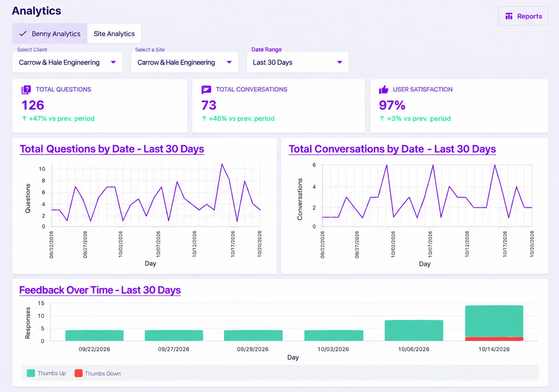Image resolution: width=559 pixels, height=392 pixels.
Task: Click up arrow beside +47% change
Action: coord(24,119)
